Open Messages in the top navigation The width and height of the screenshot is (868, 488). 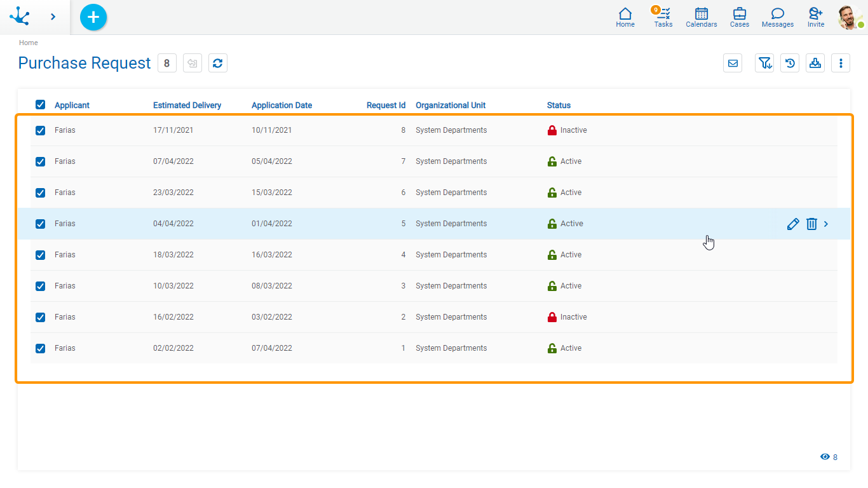(778, 17)
